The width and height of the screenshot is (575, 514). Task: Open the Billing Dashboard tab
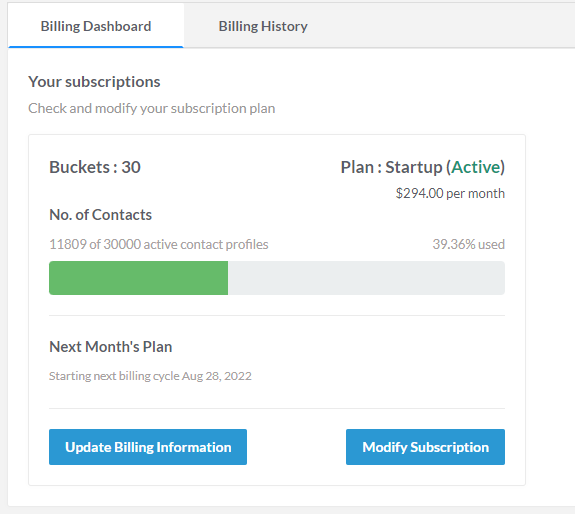[x=96, y=26]
